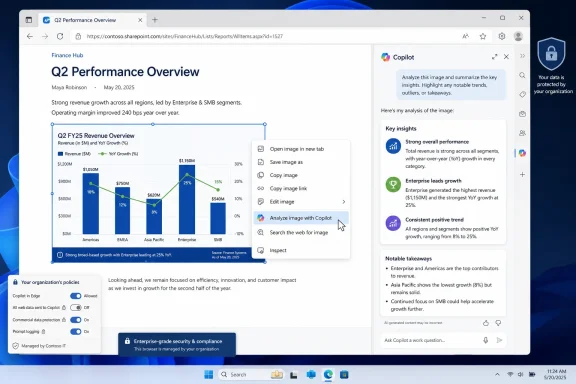
Task: Open the Windows Start button
Action: tap(208, 374)
